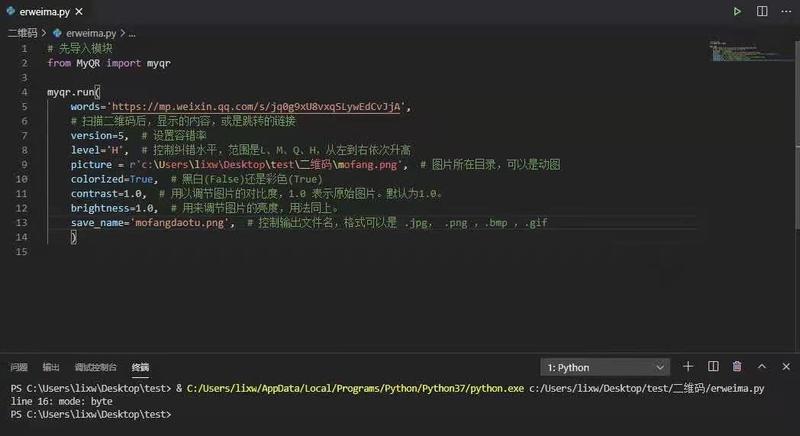
Task: Open the 输出 output panel tab
Action: click(x=51, y=367)
